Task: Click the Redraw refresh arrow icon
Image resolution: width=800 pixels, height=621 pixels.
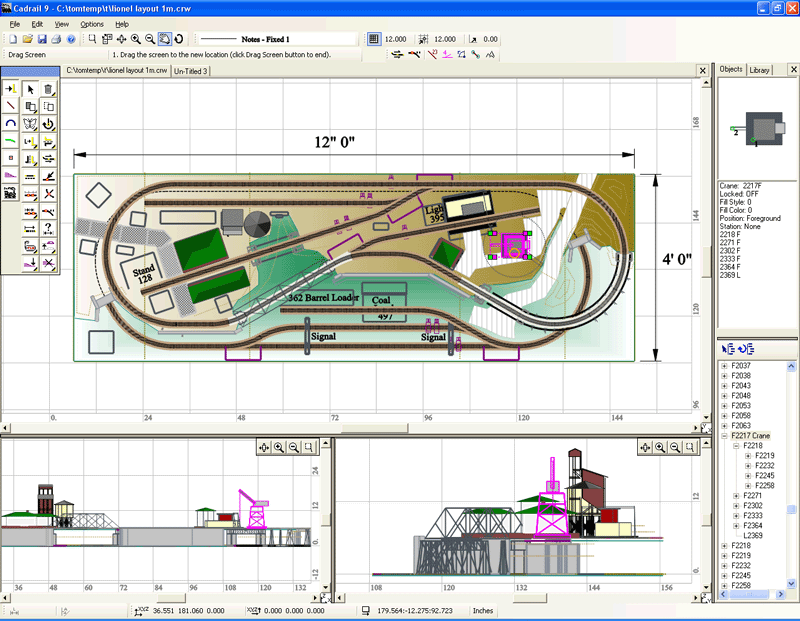Action: [179, 39]
